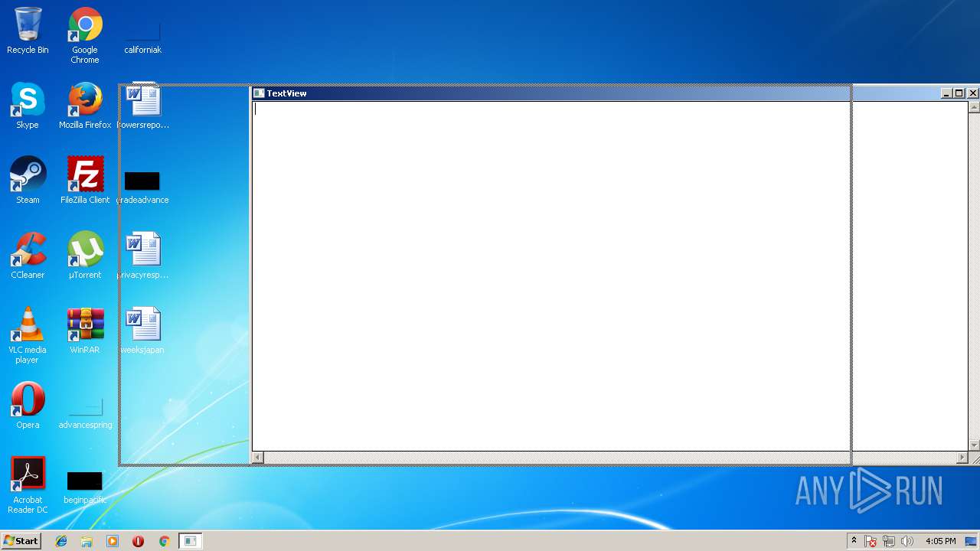The width and height of the screenshot is (980, 551).
Task: Click the TextView horizontal scrollbar right arrow
Action: click(x=962, y=458)
